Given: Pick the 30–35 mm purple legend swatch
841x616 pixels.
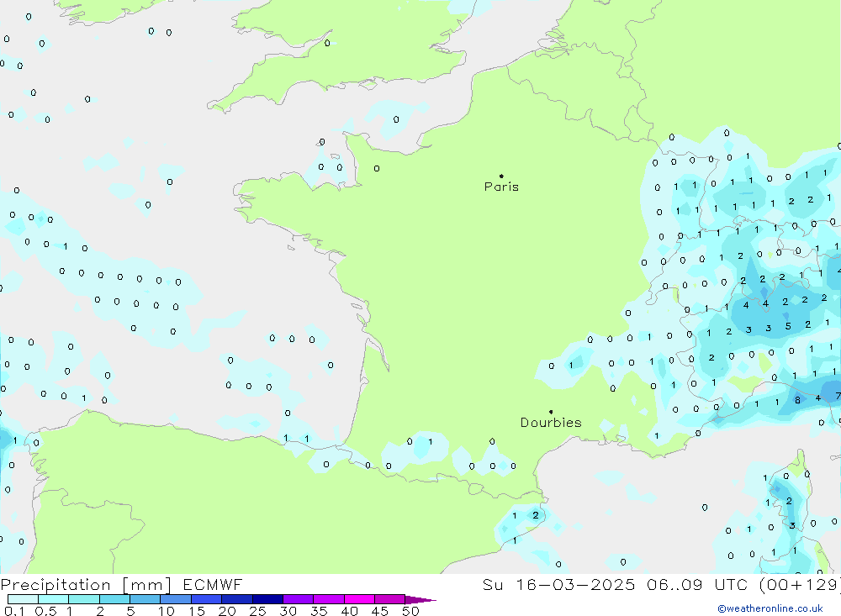Looking at the screenshot, I should tap(299, 599).
